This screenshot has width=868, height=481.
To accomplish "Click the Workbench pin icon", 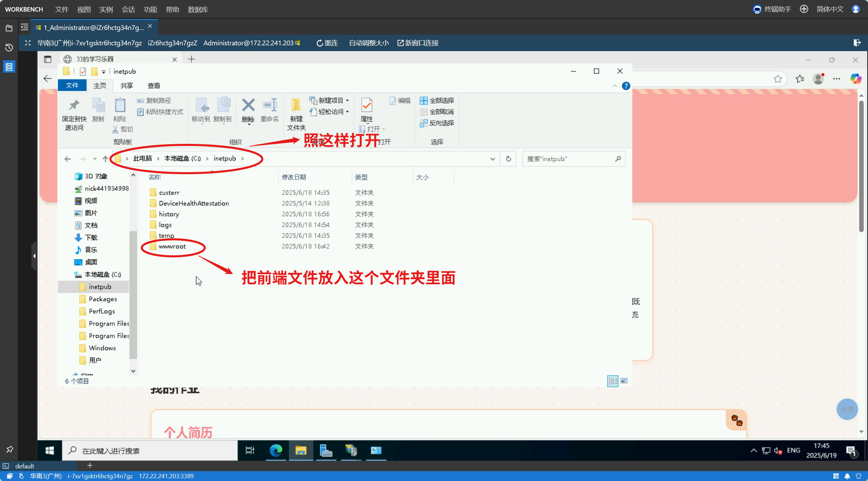I will click(9, 449).
